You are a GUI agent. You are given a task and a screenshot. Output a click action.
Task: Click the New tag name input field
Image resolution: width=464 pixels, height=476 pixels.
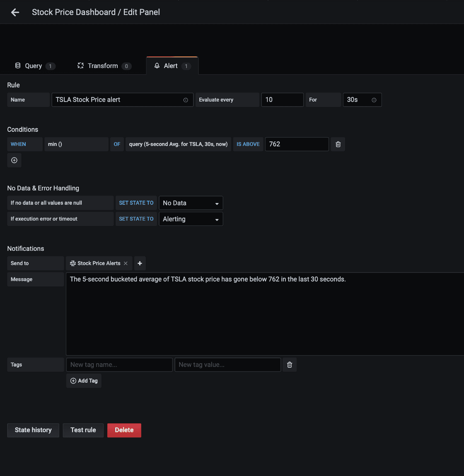(119, 365)
